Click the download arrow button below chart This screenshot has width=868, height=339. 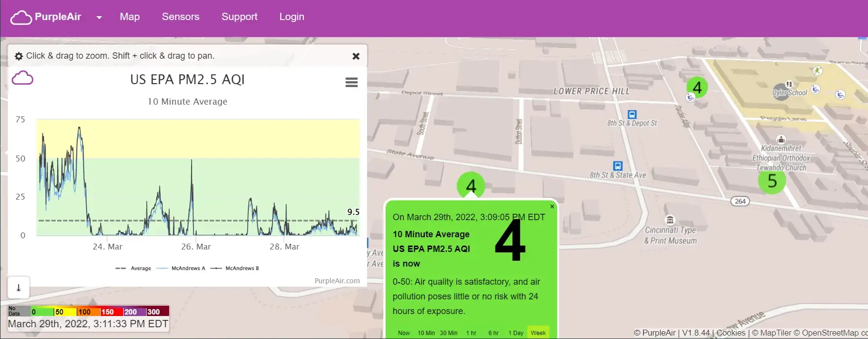click(x=19, y=288)
